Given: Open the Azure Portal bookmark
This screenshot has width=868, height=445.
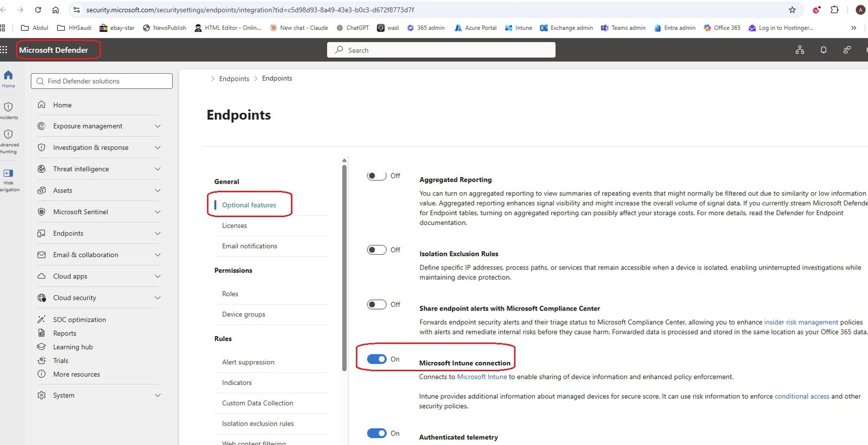Looking at the screenshot, I should pos(476,28).
